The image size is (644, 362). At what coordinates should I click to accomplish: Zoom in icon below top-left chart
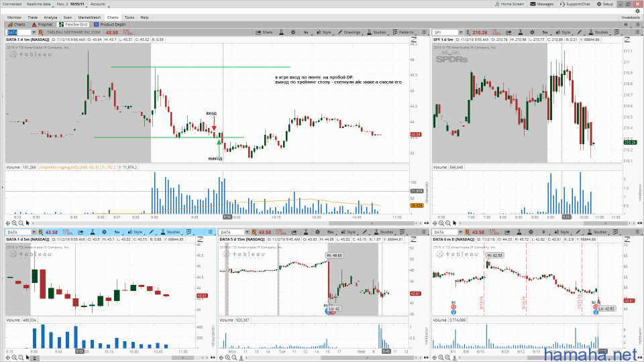pos(14,223)
